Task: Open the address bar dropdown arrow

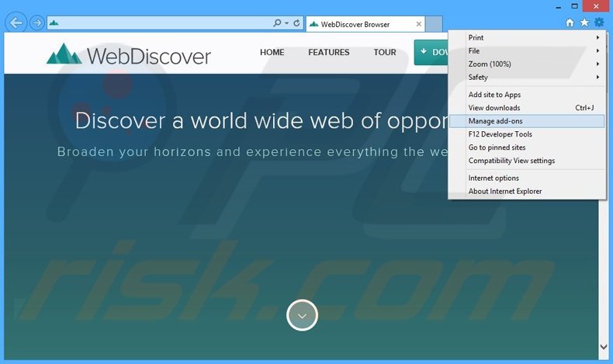Action: (286, 23)
